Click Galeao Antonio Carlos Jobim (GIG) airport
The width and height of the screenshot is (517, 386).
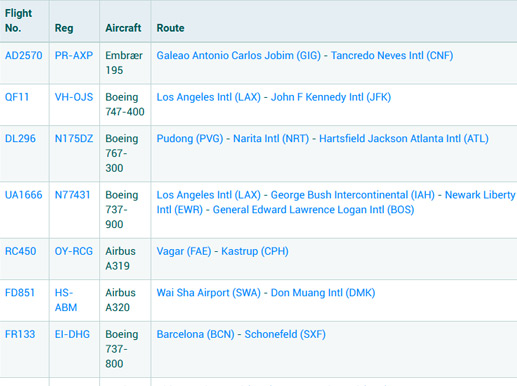click(x=239, y=55)
